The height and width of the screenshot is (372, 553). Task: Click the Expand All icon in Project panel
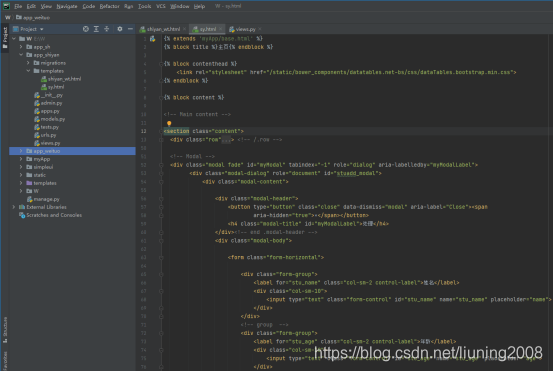[x=96, y=29]
